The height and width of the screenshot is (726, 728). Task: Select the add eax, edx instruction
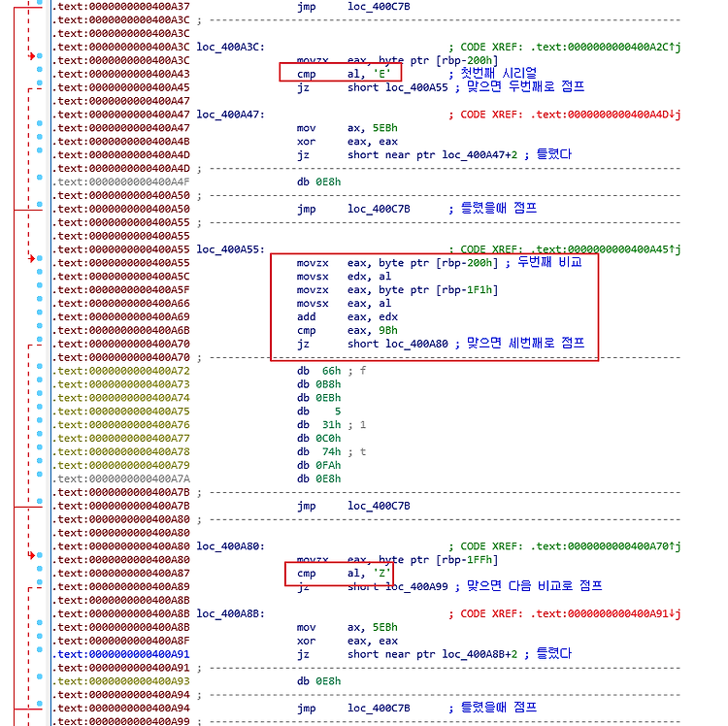347,316
